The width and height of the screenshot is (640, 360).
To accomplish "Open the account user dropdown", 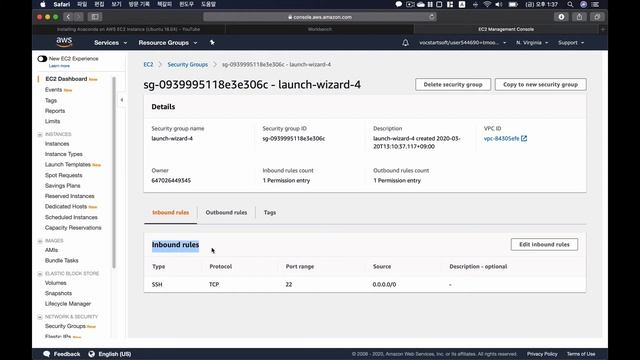I will 462,42.
